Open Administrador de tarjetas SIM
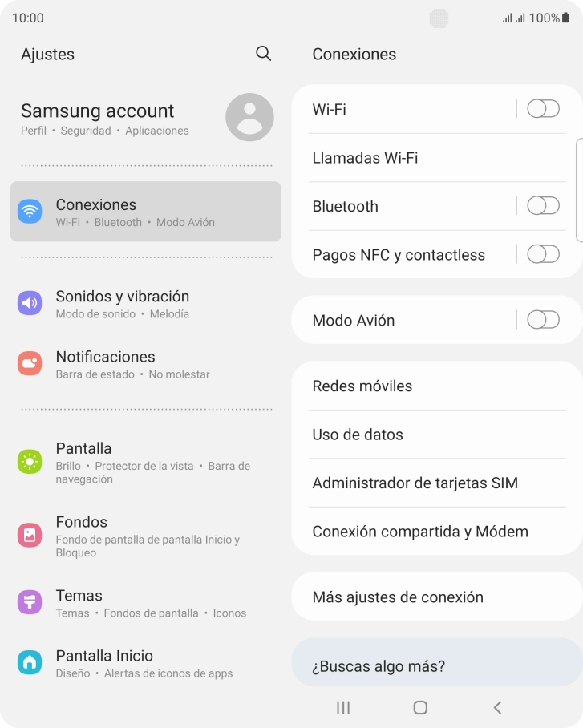The width and height of the screenshot is (583, 728). point(437,483)
